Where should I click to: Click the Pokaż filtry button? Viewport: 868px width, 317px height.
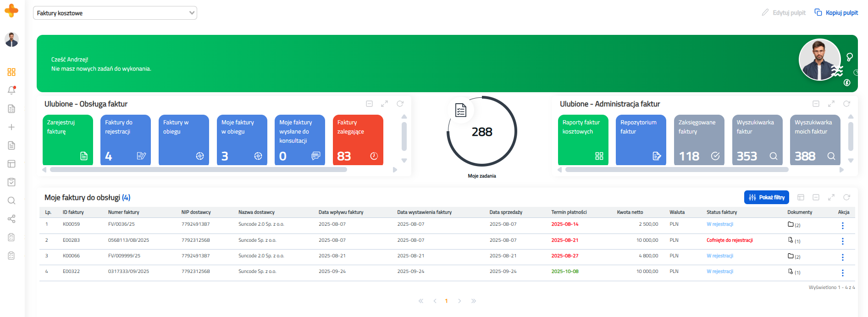coord(766,197)
